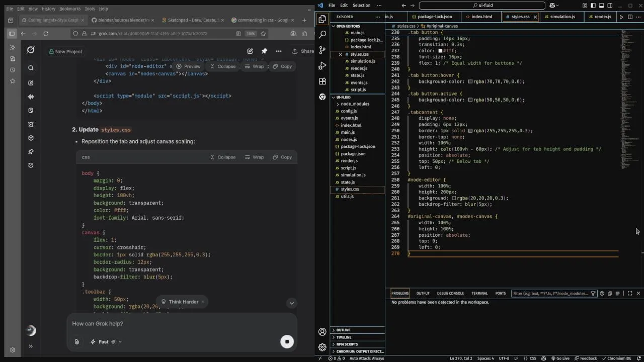644x362 pixels.
Task: Open the Extensions view icon
Action: point(323,81)
